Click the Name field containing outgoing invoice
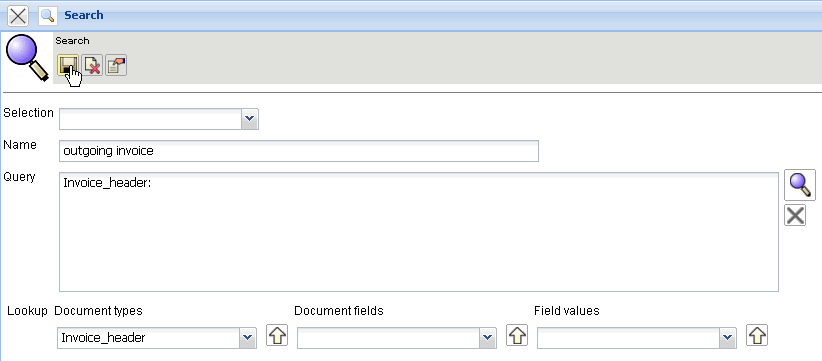822x361 pixels. coord(299,151)
